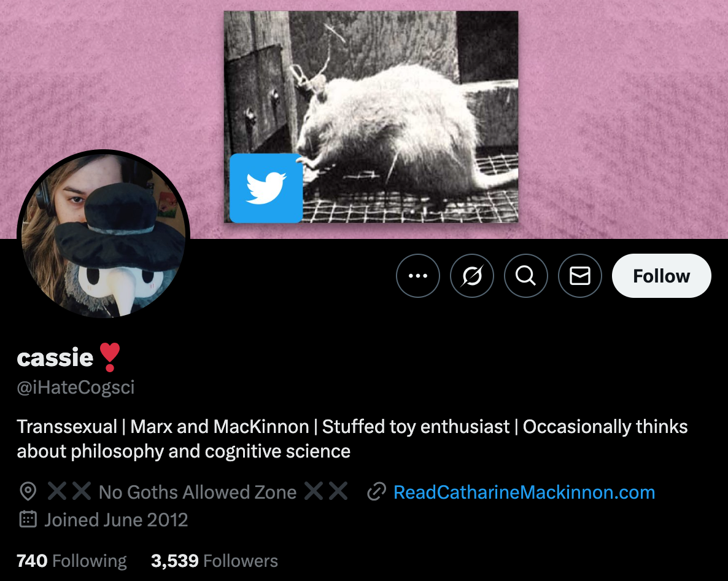
Task: Click the calendar joined icon
Action: point(28,519)
